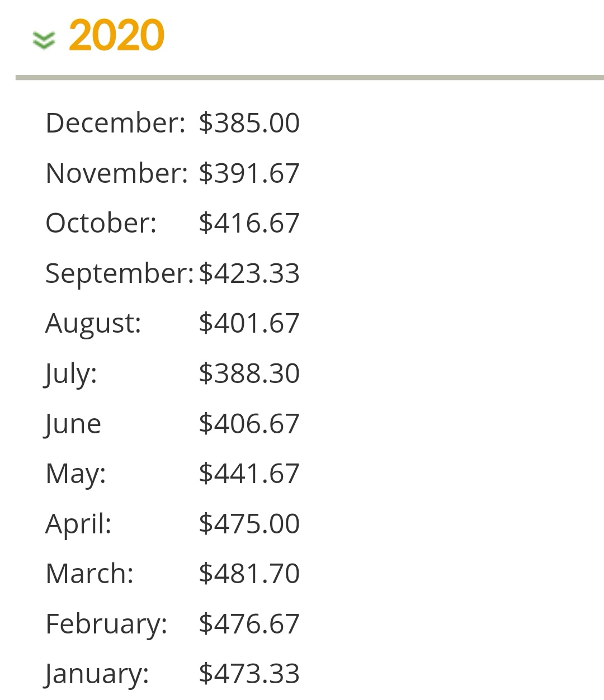Screen dimensions: 604x700
Task: Click the April price $475.00
Action: tap(249, 524)
